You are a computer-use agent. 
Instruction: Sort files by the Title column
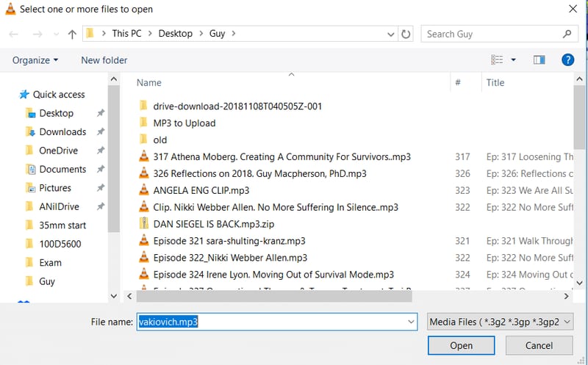click(495, 82)
